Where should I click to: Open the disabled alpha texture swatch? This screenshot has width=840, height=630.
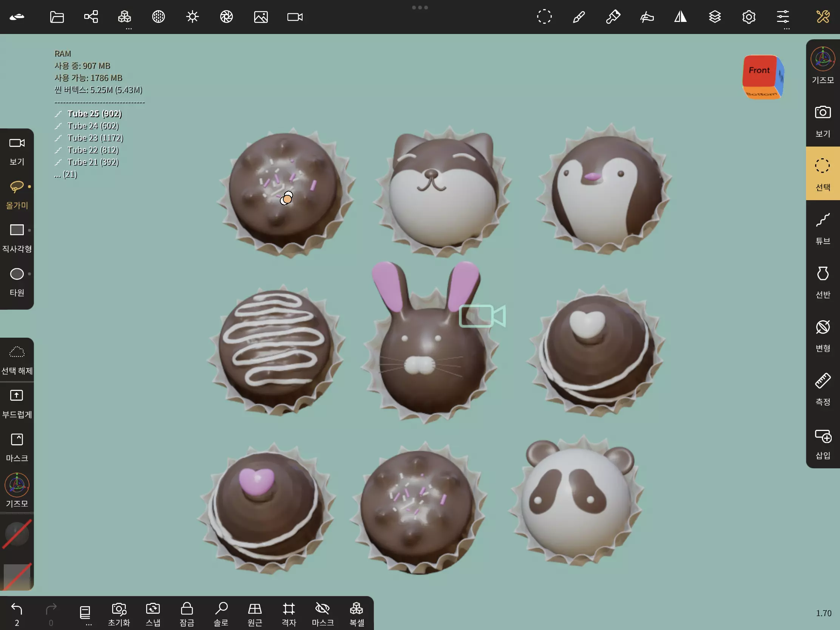[17, 576]
